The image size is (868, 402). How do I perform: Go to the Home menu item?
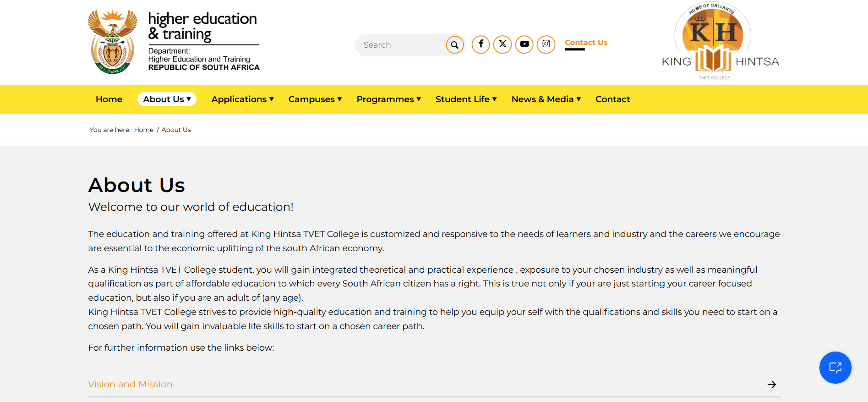109,99
